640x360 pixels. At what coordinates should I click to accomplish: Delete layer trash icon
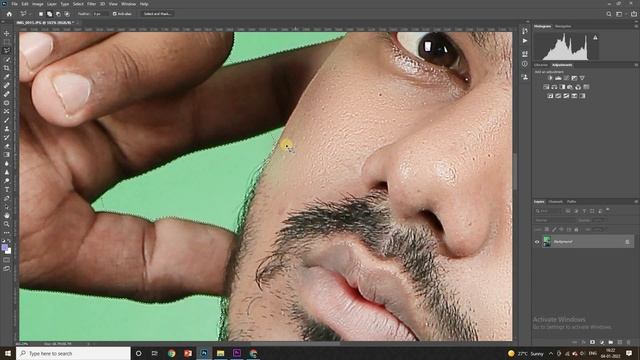[629, 342]
